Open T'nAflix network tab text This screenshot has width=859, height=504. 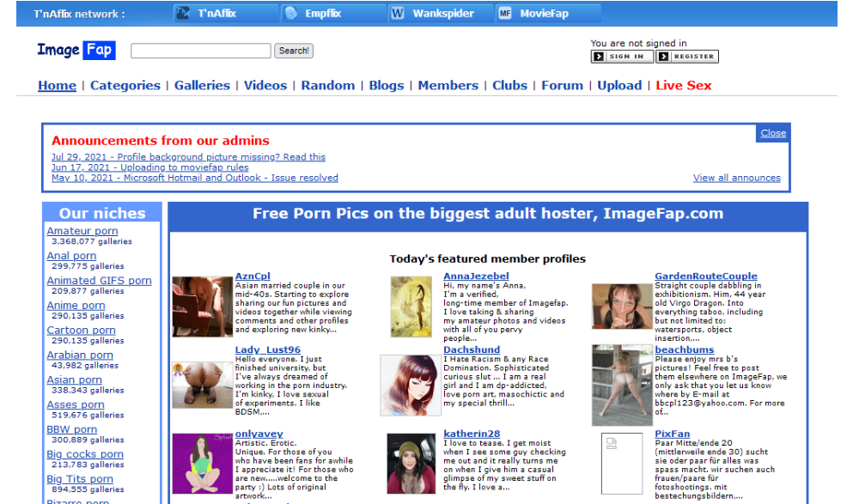[217, 13]
